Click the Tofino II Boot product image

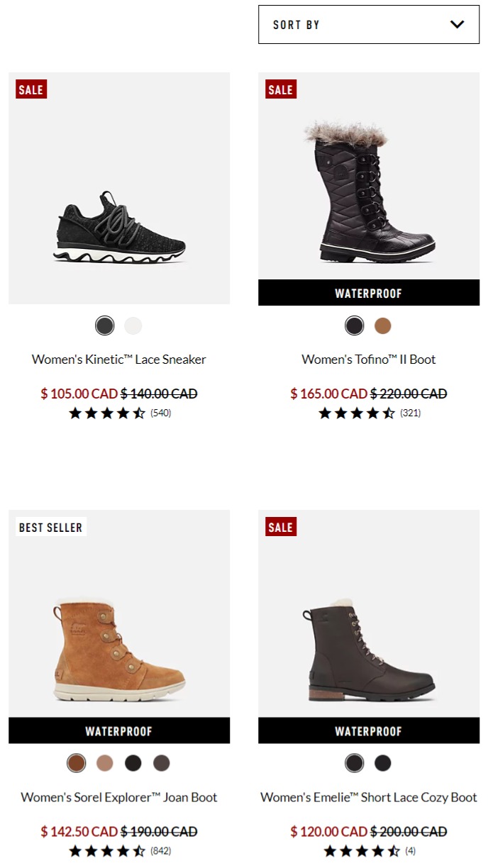[x=369, y=176]
